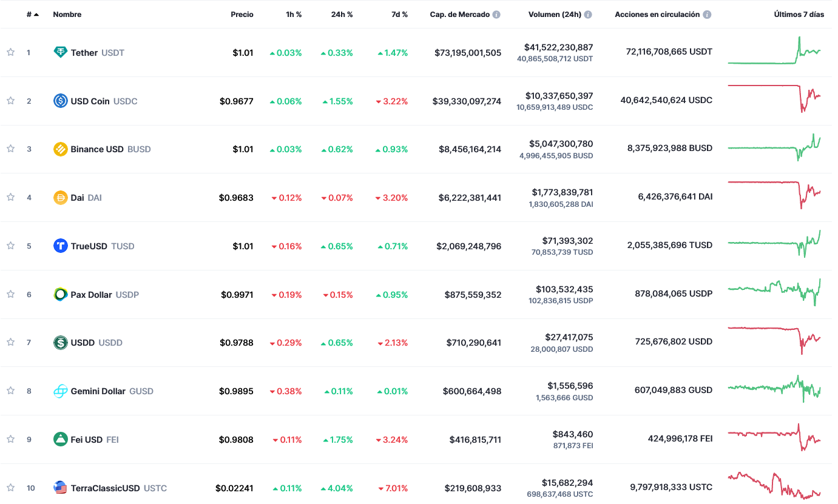Viewport: 838px width, 504px height.
Task: Click the TUSD ticker label
Action: (123, 246)
